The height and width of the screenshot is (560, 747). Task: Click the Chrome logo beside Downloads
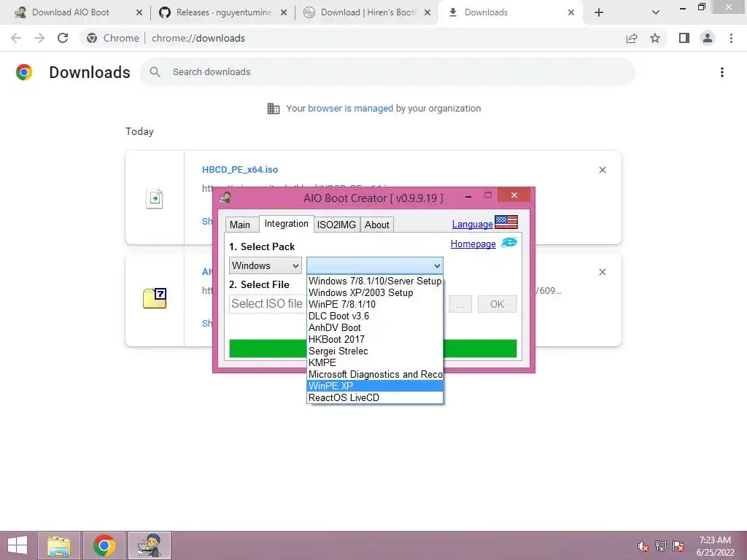(x=24, y=72)
